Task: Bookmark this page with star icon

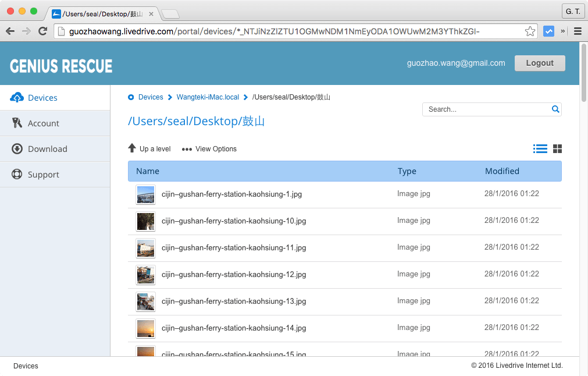Action: [530, 31]
